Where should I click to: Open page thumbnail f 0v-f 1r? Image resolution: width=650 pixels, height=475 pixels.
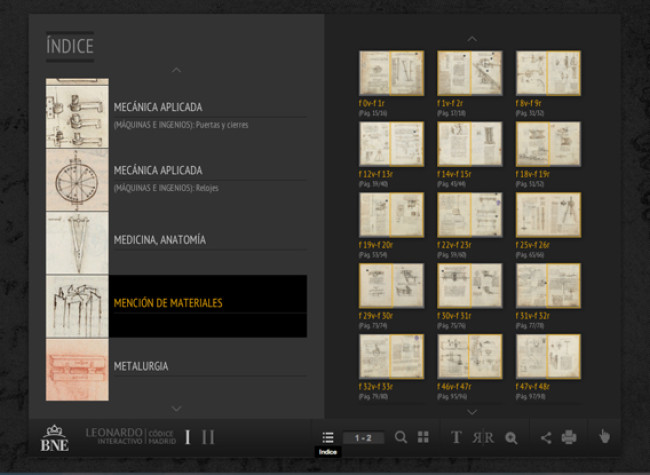391,73
